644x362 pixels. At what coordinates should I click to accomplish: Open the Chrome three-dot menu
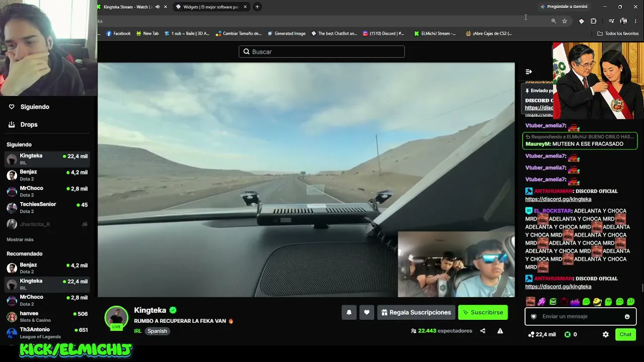click(636, 21)
